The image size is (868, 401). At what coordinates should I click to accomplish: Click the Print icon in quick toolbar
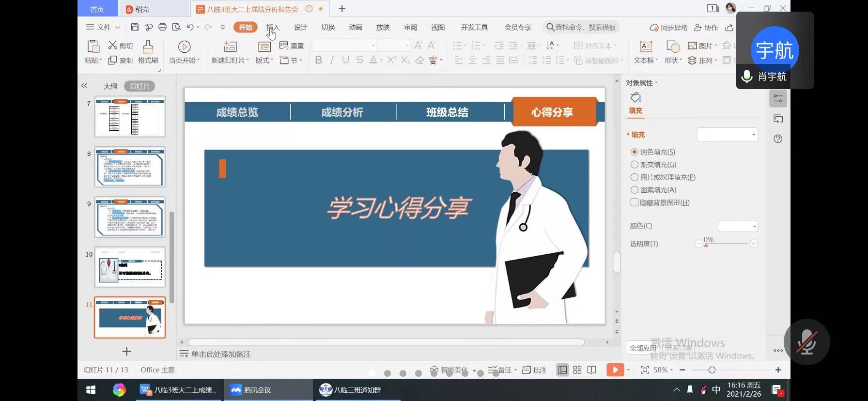click(x=162, y=27)
